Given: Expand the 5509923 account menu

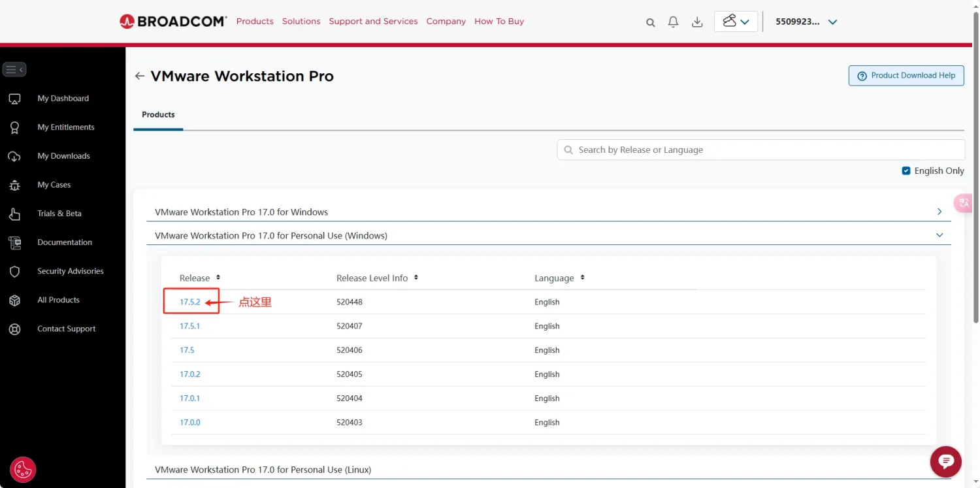Looking at the screenshot, I should [806, 22].
